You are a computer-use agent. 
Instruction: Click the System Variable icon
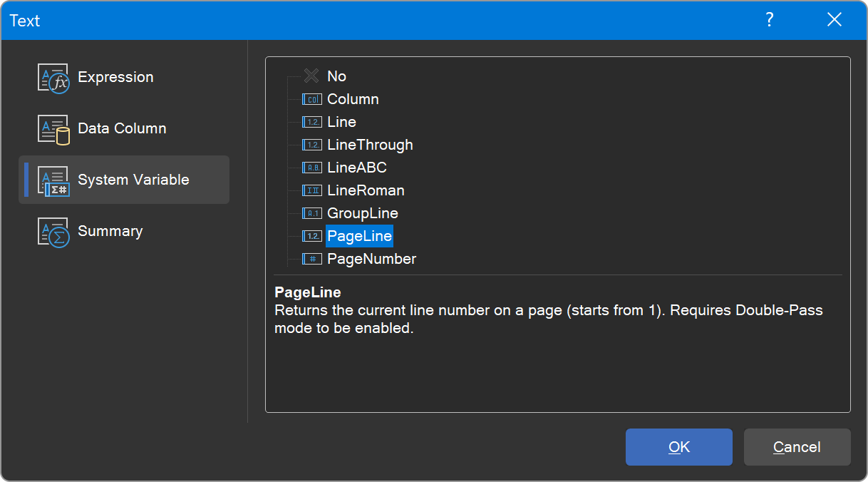coord(53,180)
